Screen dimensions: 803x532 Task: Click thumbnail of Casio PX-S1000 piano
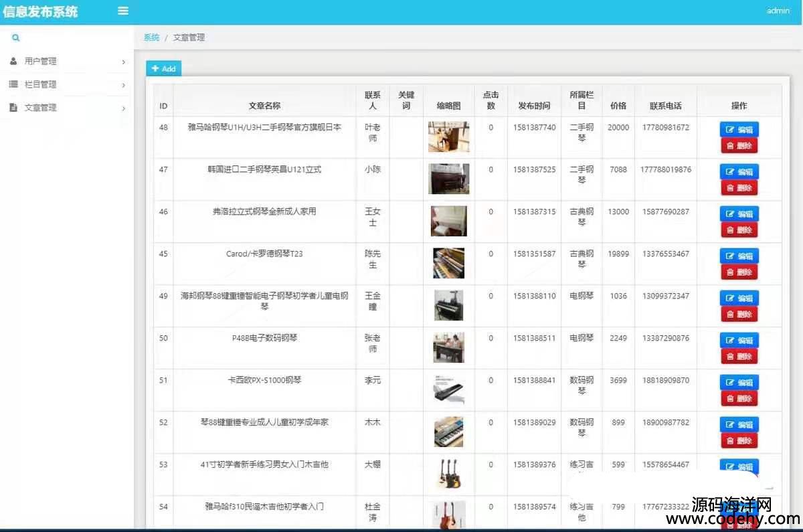click(448, 389)
